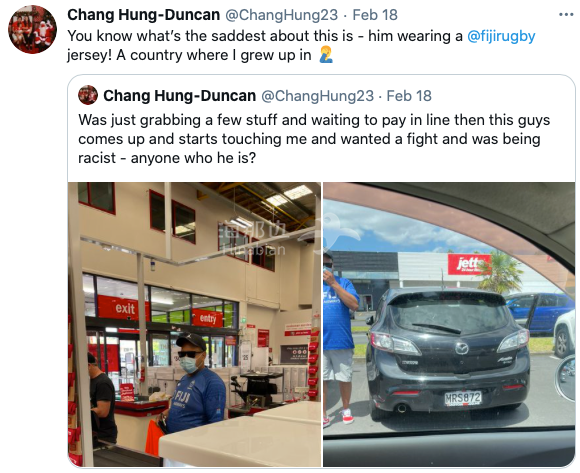Click the MRS872 license plate in the photo
The image size is (580, 473).
pyautogui.click(x=463, y=398)
